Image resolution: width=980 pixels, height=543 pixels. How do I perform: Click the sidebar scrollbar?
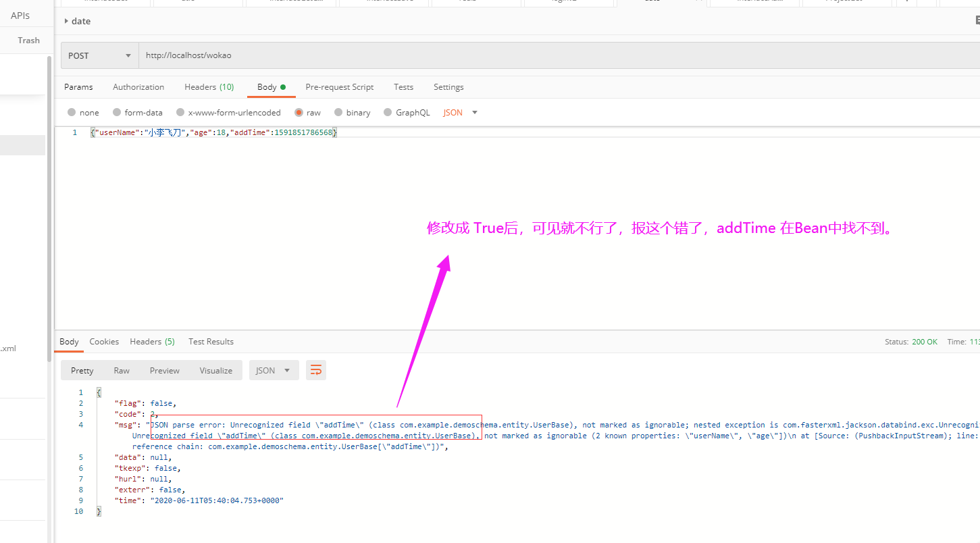pos(49,203)
